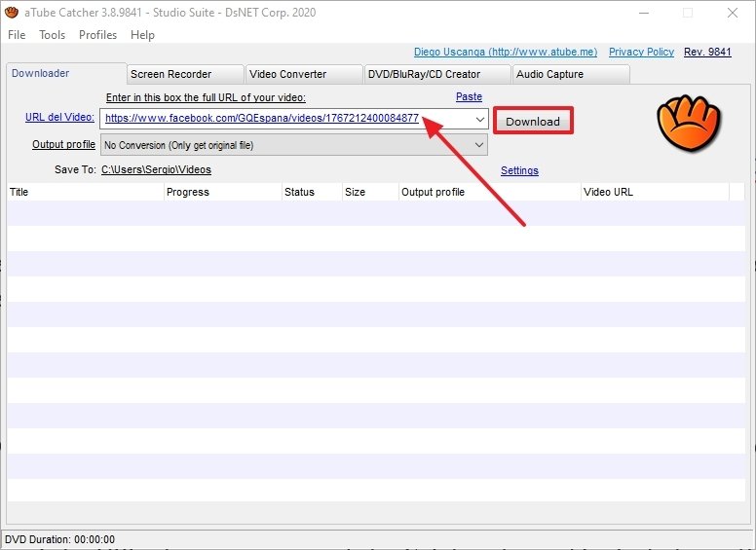
Task: Click the DVD Duration 00:00:00 status text
Action: tap(59, 539)
